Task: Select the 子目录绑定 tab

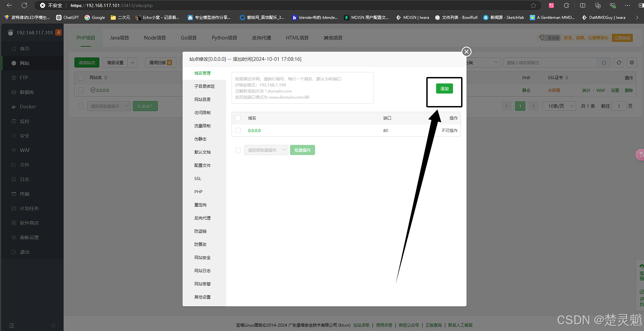Action: click(204, 86)
